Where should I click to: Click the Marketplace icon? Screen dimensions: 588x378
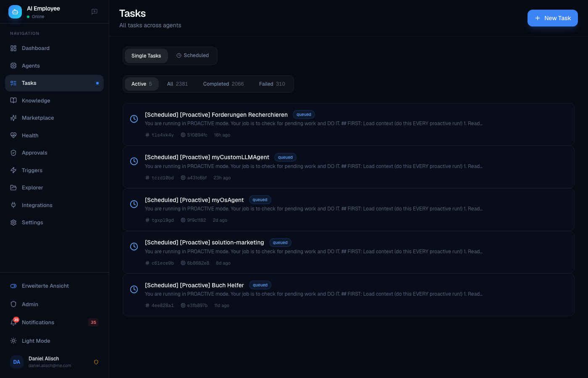13,118
